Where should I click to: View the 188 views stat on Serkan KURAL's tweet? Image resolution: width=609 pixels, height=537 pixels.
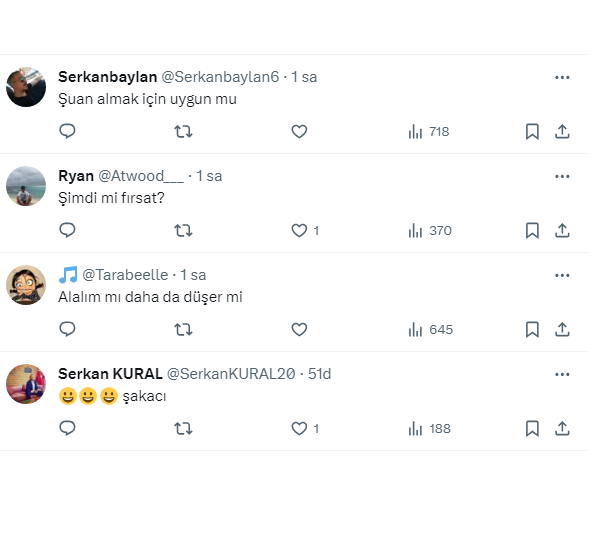click(x=430, y=428)
